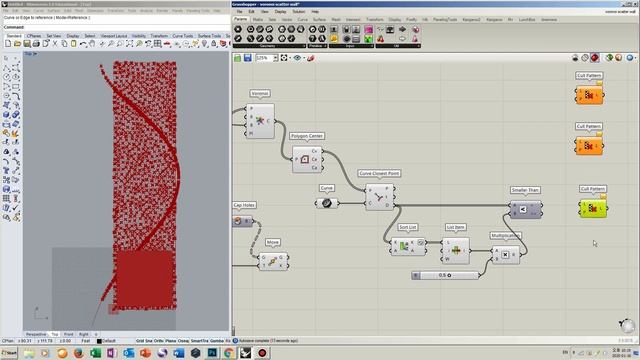Select the Move component
Screen dimensions: 640x360
273,261
